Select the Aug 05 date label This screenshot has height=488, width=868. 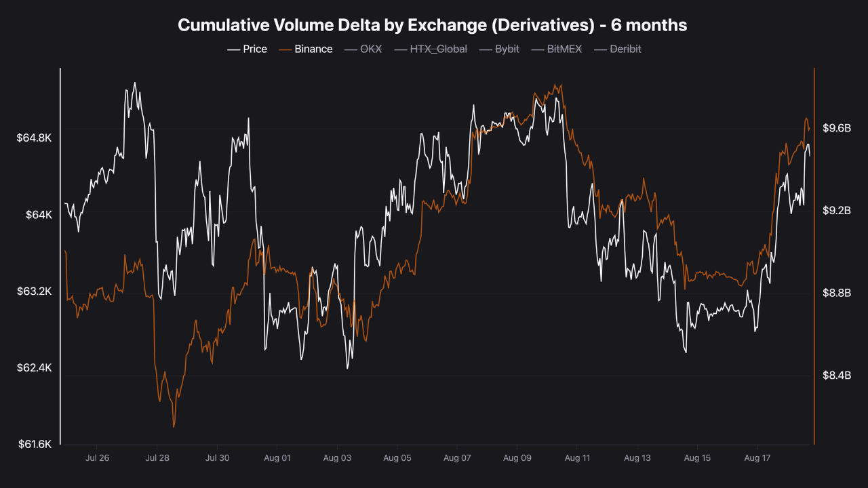pyautogui.click(x=397, y=458)
